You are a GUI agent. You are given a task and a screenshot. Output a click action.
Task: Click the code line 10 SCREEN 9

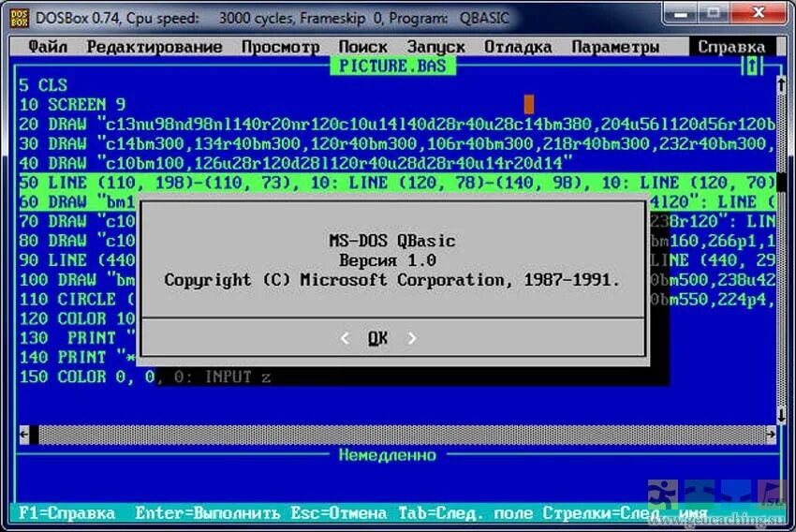click(72, 105)
